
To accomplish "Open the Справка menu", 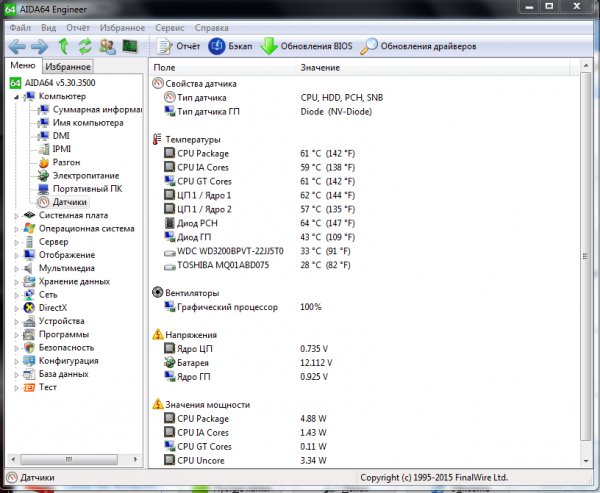I will (212, 28).
